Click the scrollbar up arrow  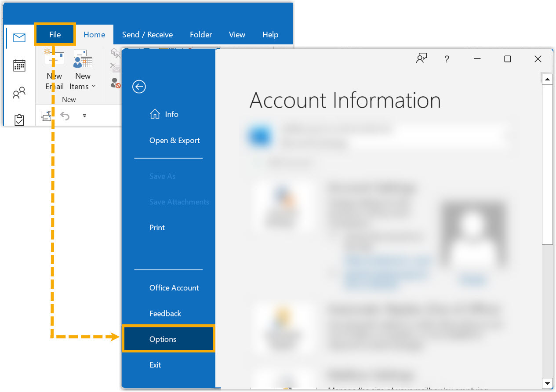point(547,80)
